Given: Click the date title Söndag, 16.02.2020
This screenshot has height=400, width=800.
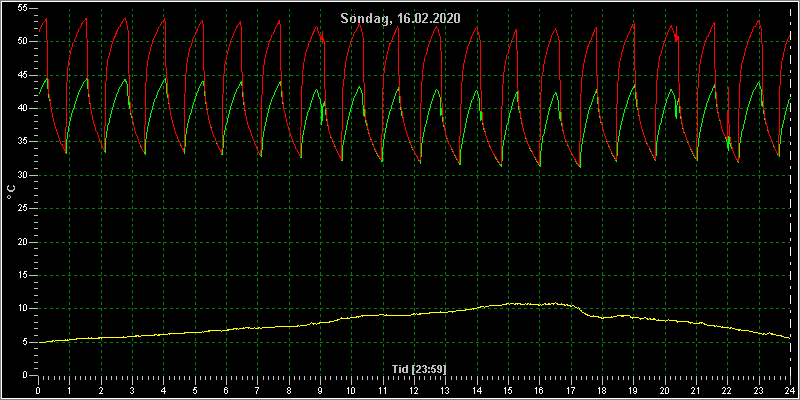Looking at the screenshot, I should [x=401, y=19].
